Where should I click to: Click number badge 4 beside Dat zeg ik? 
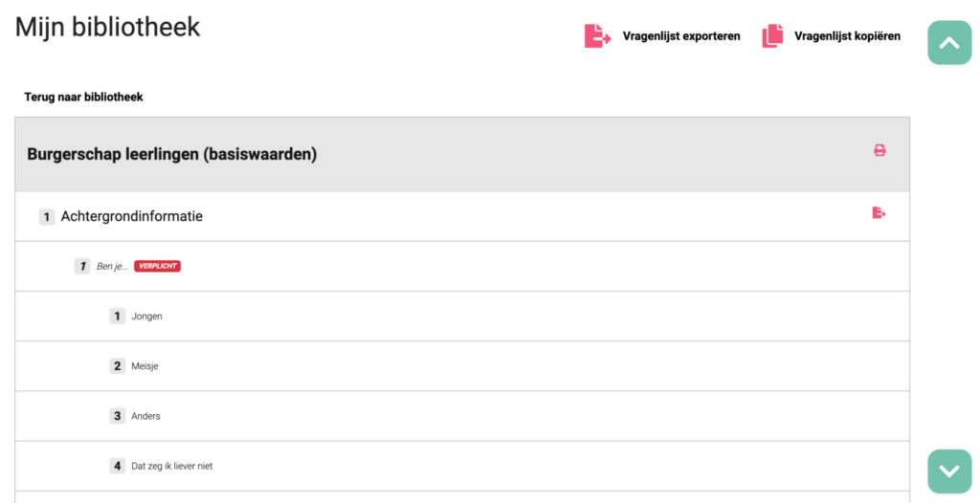[x=118, y=466]
